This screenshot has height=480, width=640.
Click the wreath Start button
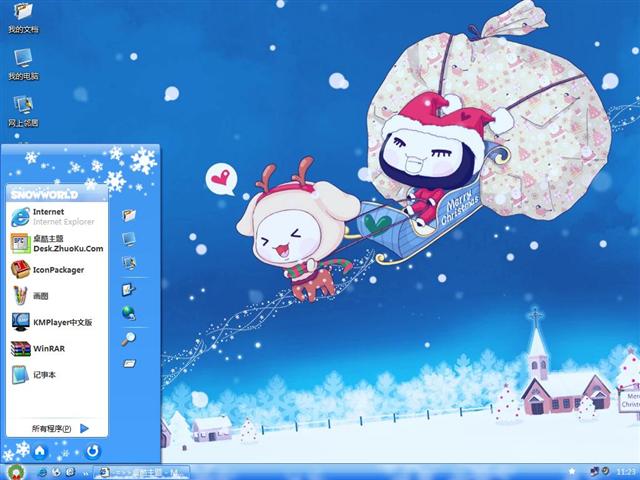point(17,472)
